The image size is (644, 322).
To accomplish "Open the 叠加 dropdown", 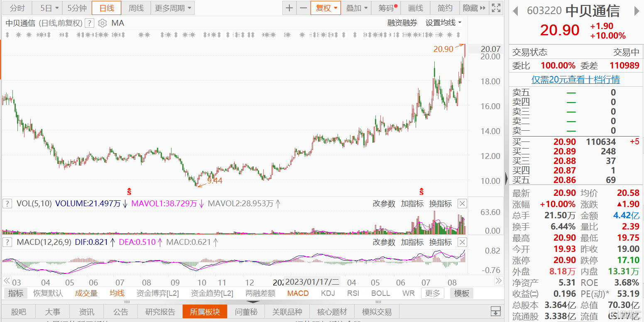I will 357,8.
